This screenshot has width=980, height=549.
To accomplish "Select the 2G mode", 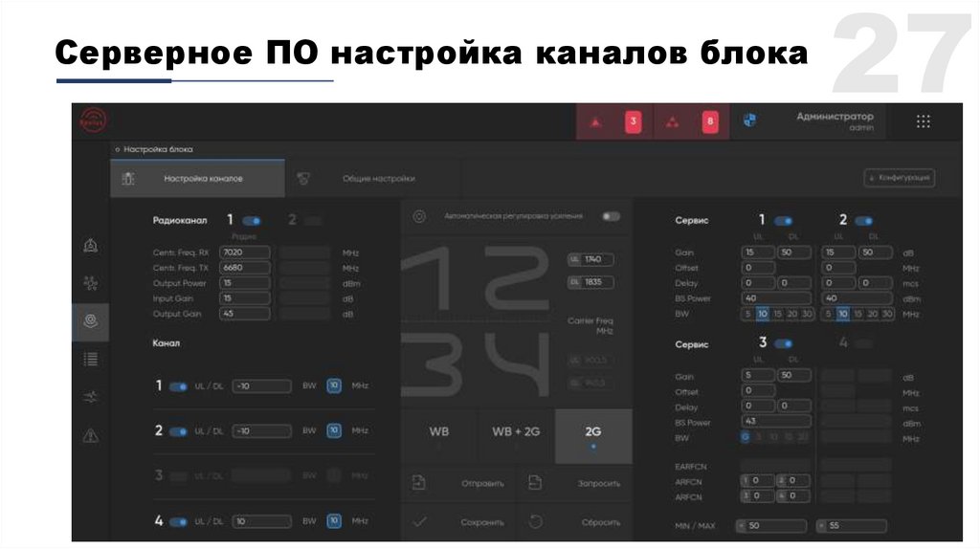I will 593,436.
